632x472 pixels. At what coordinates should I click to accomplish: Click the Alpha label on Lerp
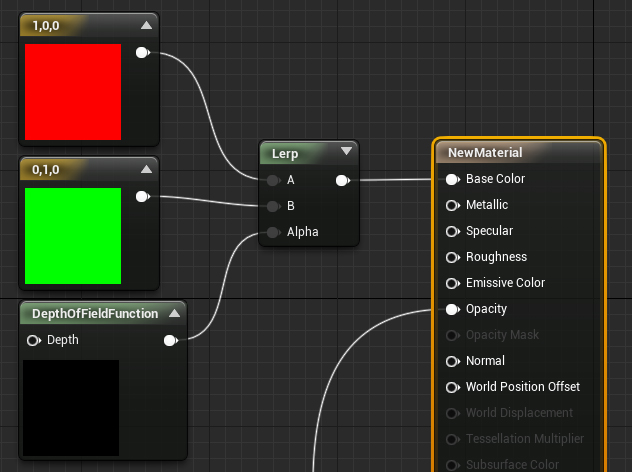tap(302, 232)
